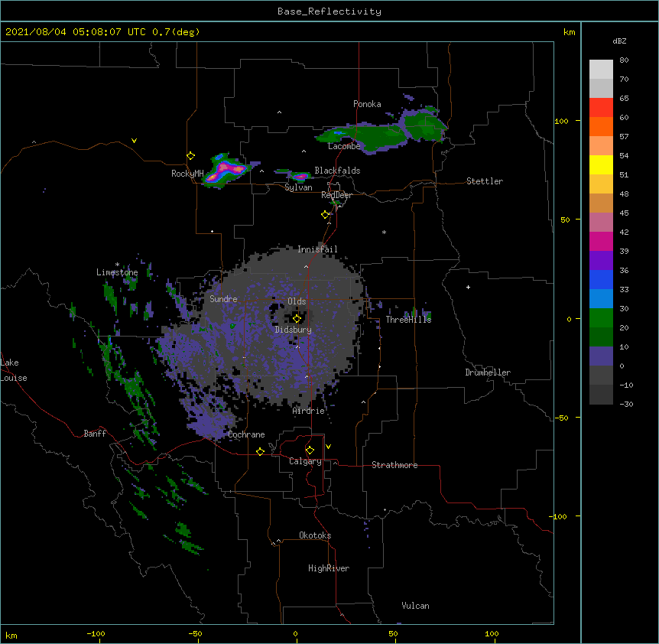Viewport: 659px width, 644px height.
Task: Click the Ponoka city label
Action: tap(367, 104)
